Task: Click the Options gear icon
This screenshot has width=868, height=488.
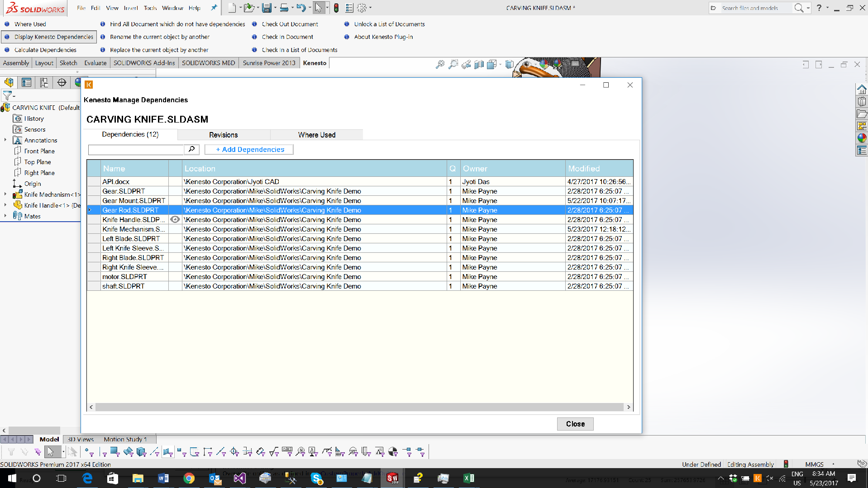Action: 362,8
